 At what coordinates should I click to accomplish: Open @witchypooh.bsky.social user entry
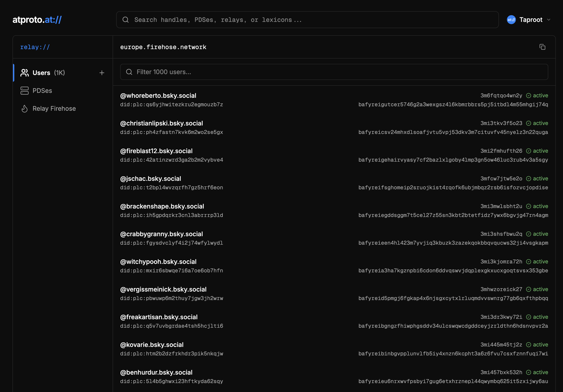pyautogui.click(x=158, y=262)
